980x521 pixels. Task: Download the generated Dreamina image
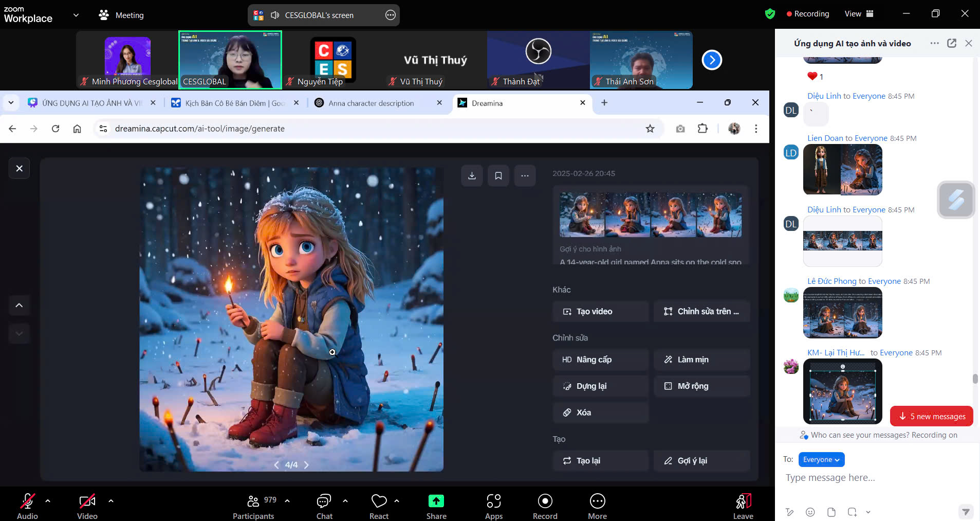coord(472,176)
